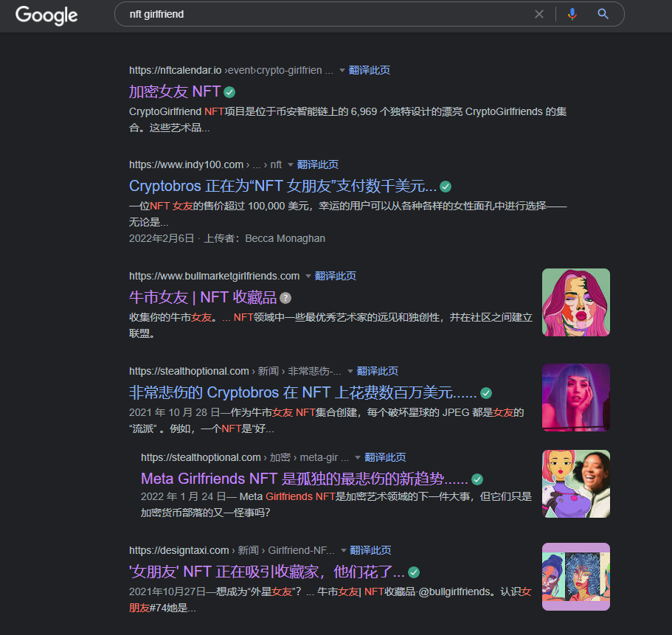
Task: Click the bullmarketgirlfriends result thumbnail image
Action: [x=575, y=302]
